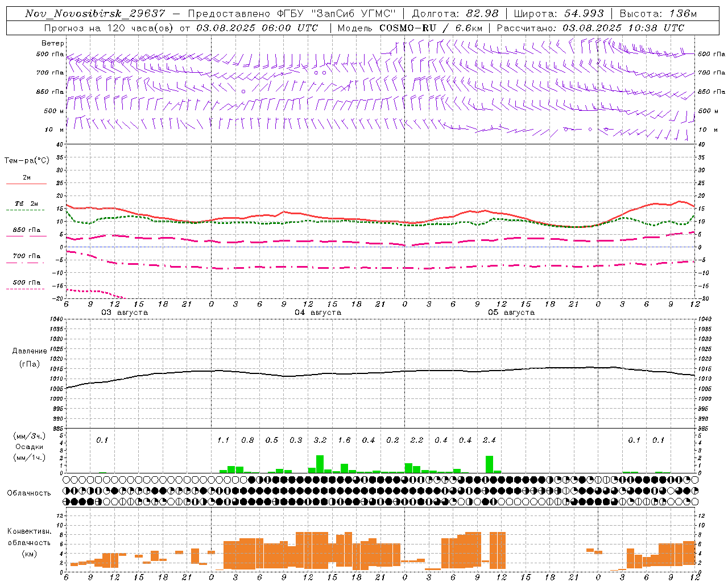Select the 700 гПа temperature legend entry
Image resolution: width=728 pixels, height=582 pixels.
[27, 256]
